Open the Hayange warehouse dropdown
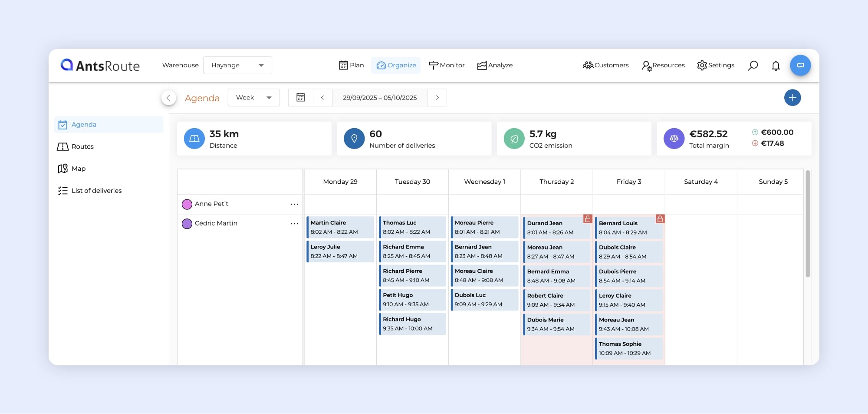868x414 pixels. coord(237,66)
